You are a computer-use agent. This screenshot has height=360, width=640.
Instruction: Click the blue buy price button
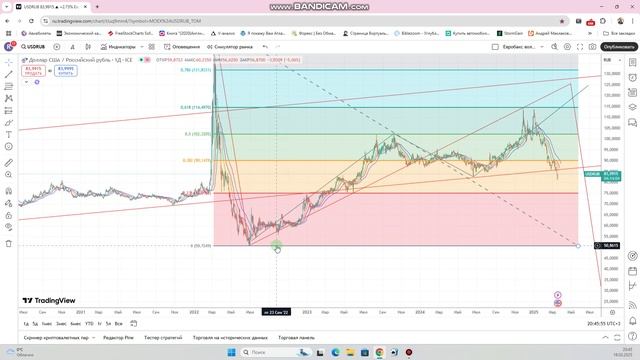(65, 71)
